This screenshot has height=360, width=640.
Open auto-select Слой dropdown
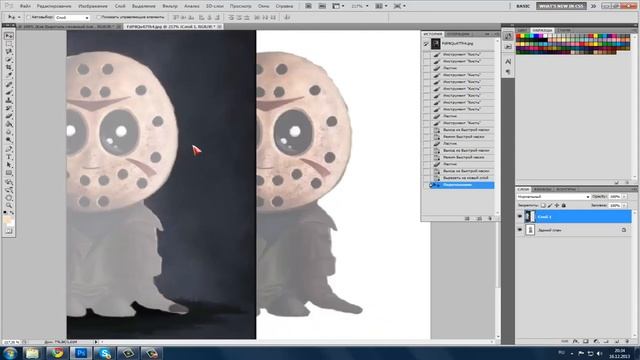pyautogui.click(x=72, y=18)
